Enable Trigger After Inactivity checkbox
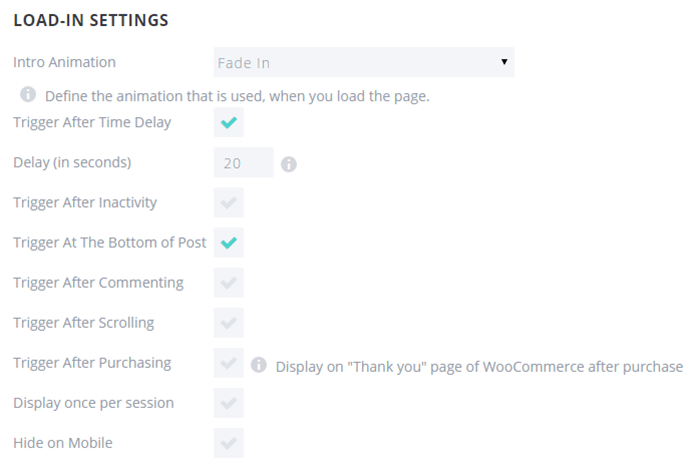Viewport: 700px width, 473px height. tap(229, 202)
